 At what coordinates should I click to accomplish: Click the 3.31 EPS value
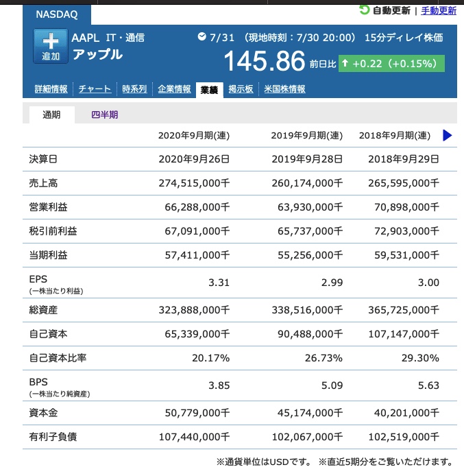[x=219, y=283]
